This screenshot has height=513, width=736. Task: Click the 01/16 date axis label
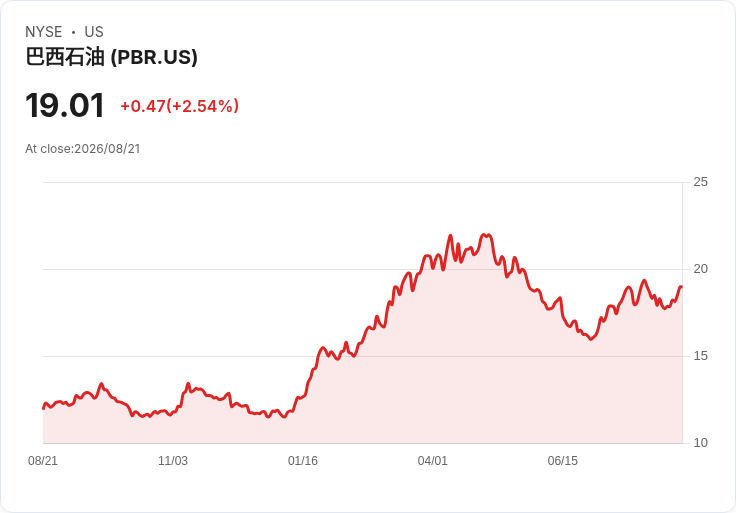(303, 461)
